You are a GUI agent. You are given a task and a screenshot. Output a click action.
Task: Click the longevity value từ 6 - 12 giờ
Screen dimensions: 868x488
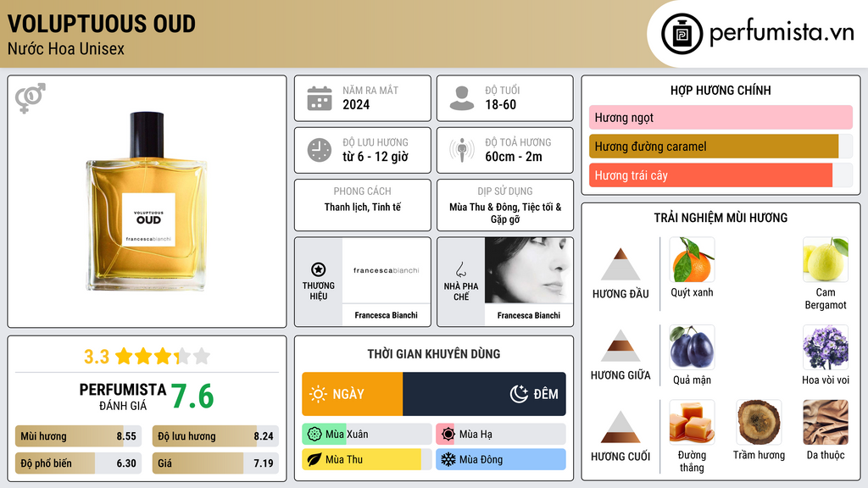click(376, 157)
